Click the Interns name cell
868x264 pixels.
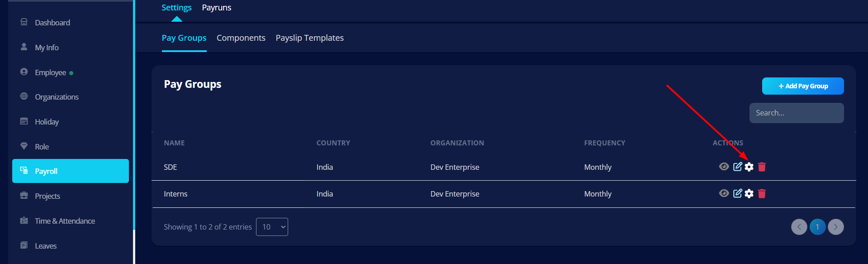click(x=175, y=194)
